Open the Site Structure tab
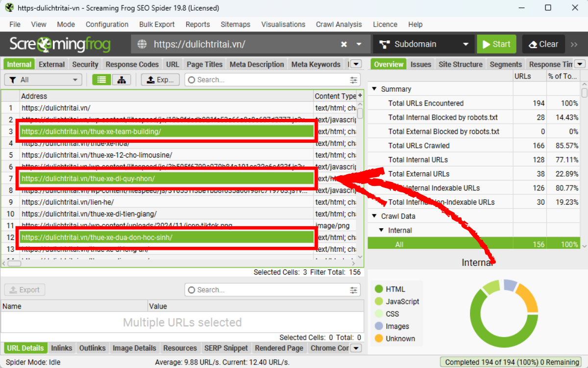The height and width of the screenshot is (368, 588). [460, 64]
